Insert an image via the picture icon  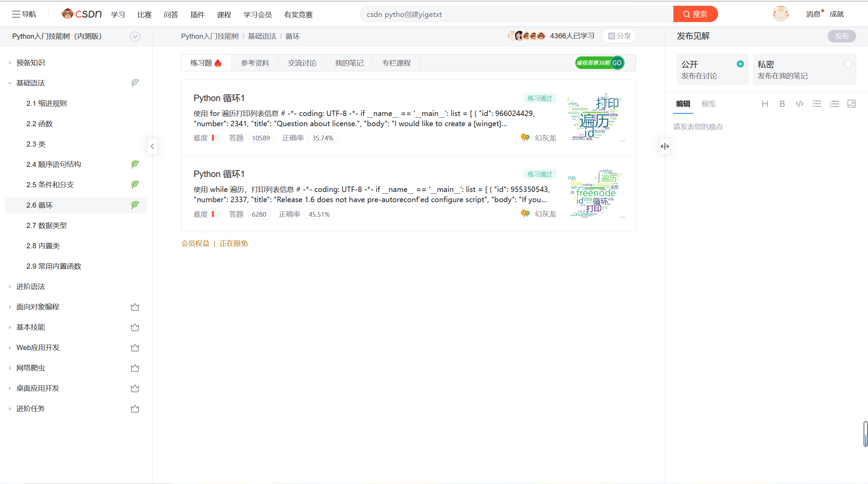tap(851, 104)
